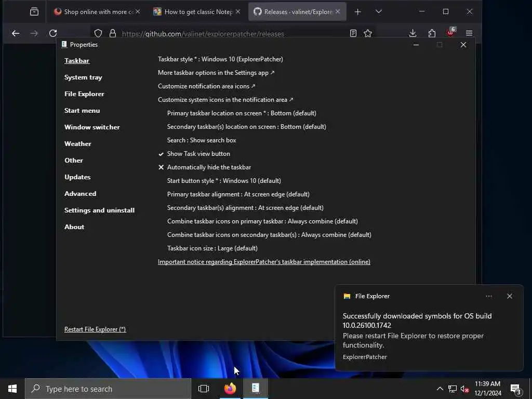Open Customize notification area icons link

coord(206,86)
